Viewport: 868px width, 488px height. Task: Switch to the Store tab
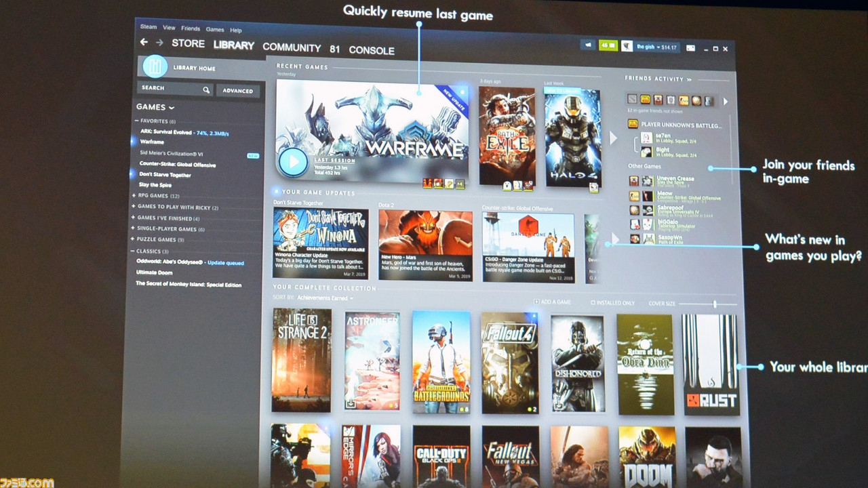188,43
